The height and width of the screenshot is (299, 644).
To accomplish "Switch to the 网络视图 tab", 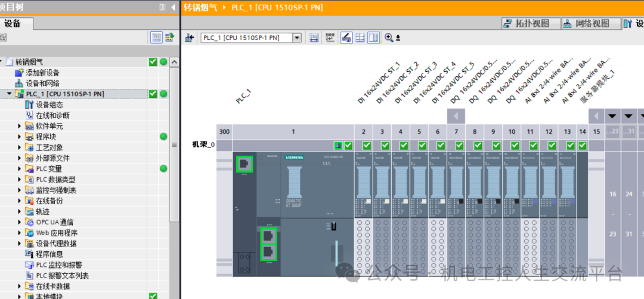I will (x=592, y=23).
